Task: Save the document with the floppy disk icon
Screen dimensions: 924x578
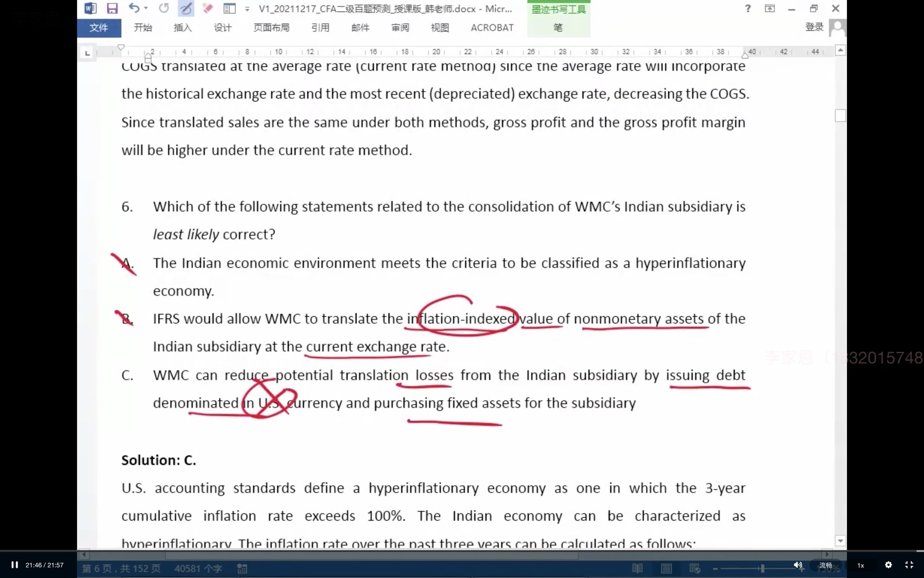Action: pos(112,8)
